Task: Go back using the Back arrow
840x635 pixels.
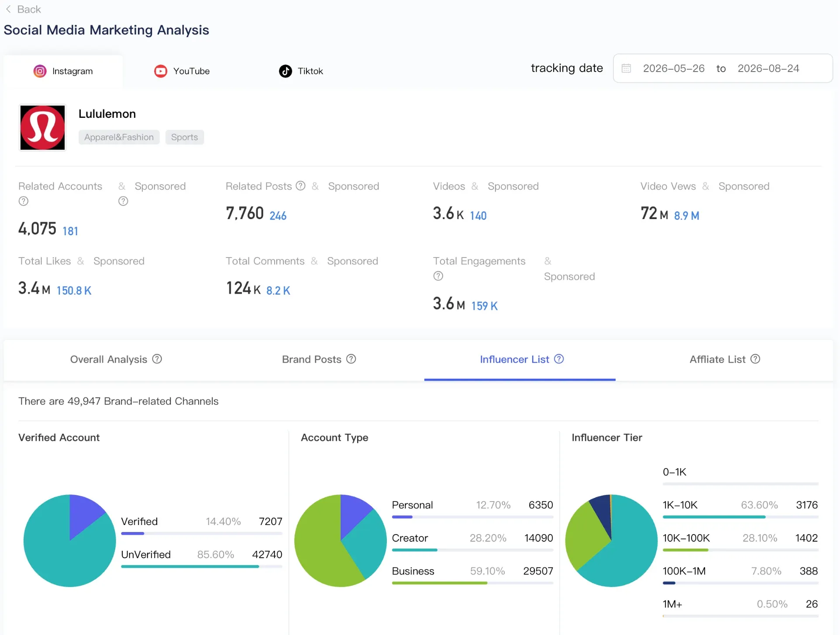Action: 8,9
